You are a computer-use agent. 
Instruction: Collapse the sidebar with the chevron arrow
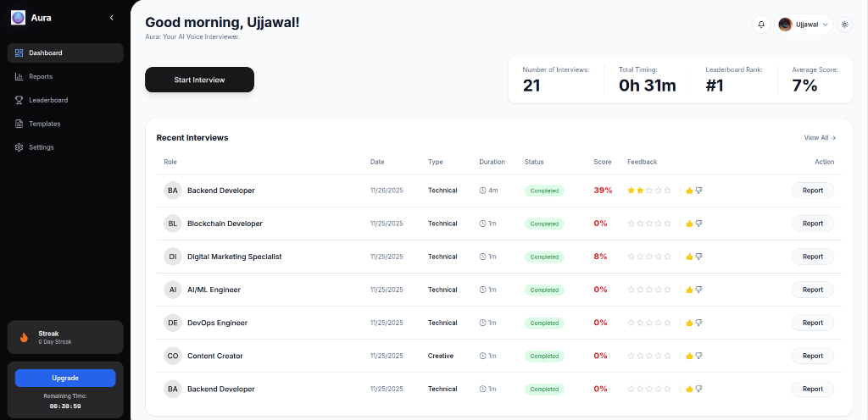[112, 18]
